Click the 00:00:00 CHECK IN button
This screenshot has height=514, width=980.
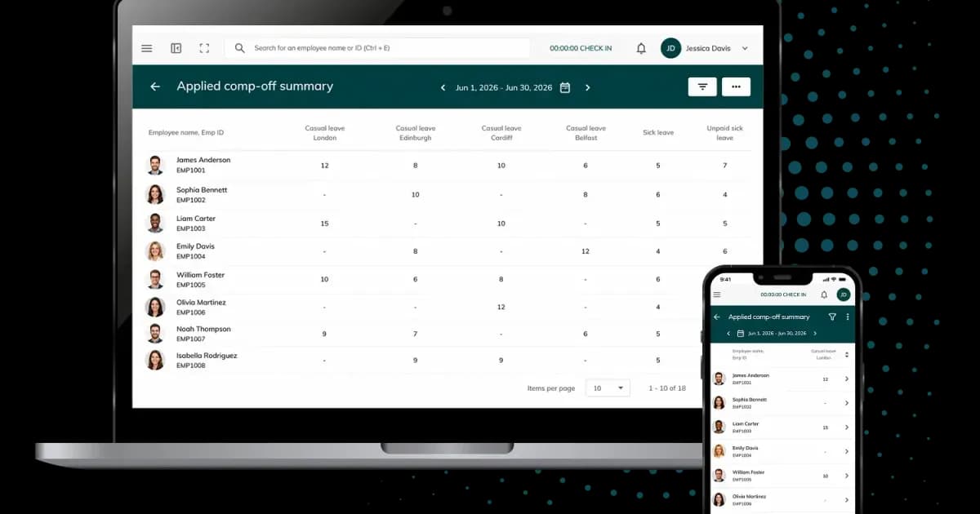[581, 48]
